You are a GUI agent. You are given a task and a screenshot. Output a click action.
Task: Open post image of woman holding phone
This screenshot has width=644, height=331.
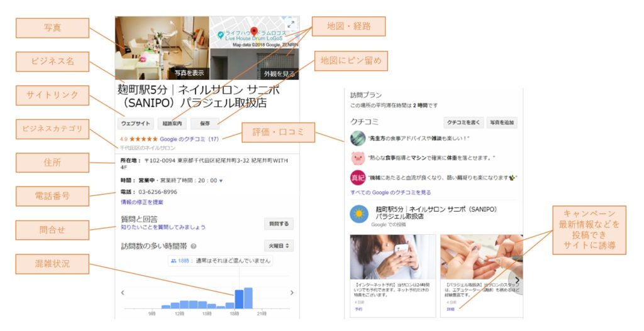point(392,257)
